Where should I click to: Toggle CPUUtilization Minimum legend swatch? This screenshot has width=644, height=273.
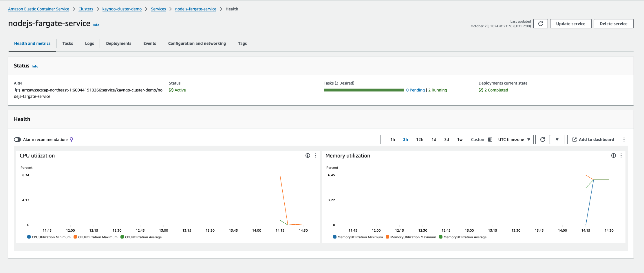(x=29, y=237)
